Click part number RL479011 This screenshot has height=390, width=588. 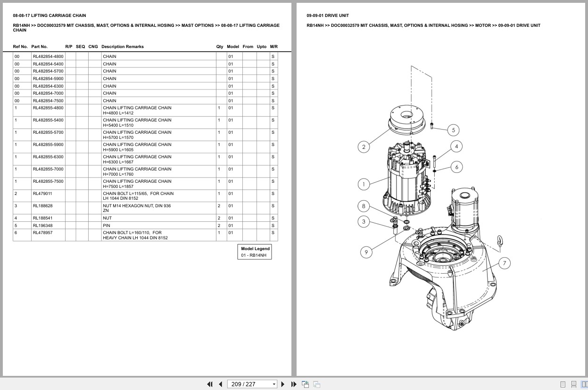[x=42, y=194]
